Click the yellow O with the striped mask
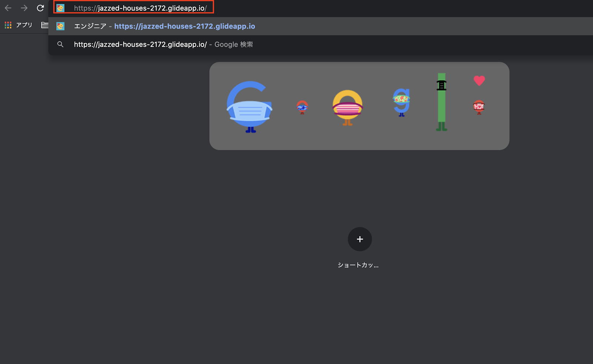The width and height of the screenshot is (593, 364). pos(347,107)
